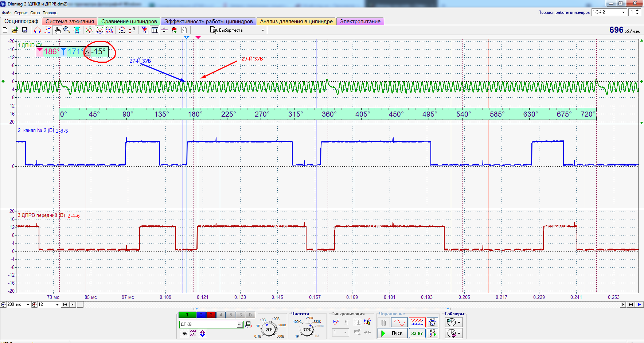Open the second Таймеры clock dropdown
This screenshot has height=343, width=644.
454,333
